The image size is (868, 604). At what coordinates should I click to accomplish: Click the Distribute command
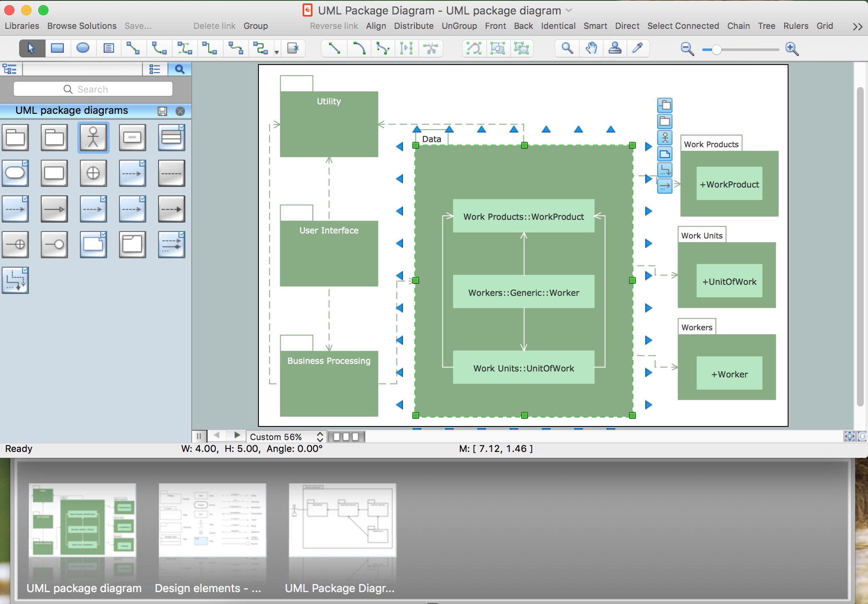pos(414,26)
